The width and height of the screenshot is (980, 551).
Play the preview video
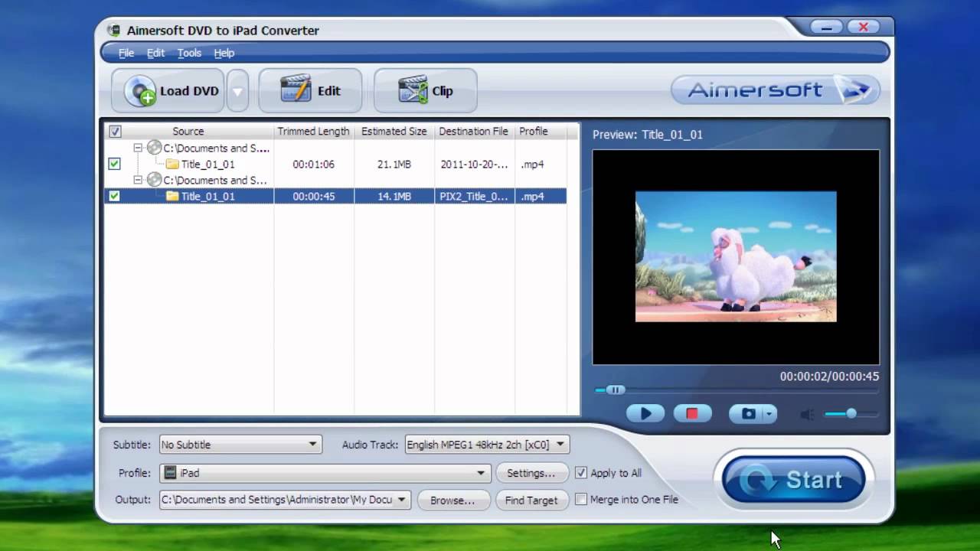(x=645, y=413)
